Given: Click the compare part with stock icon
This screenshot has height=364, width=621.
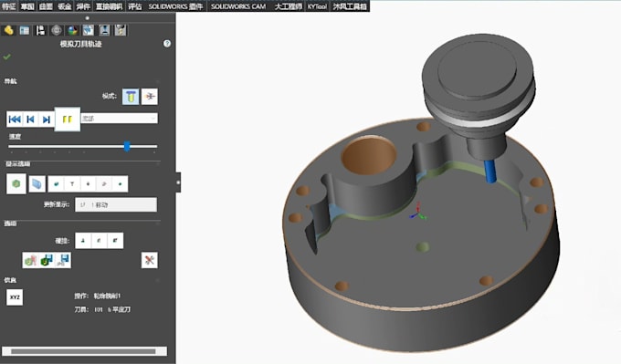Looking at the screenshot, I should [30, 260].
